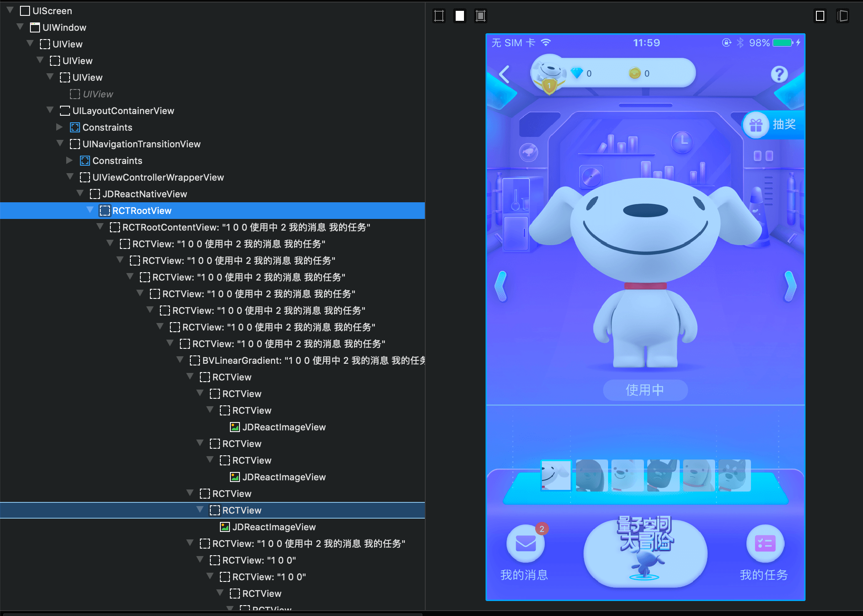Collapse the RCTRootView node

point(90,210)
